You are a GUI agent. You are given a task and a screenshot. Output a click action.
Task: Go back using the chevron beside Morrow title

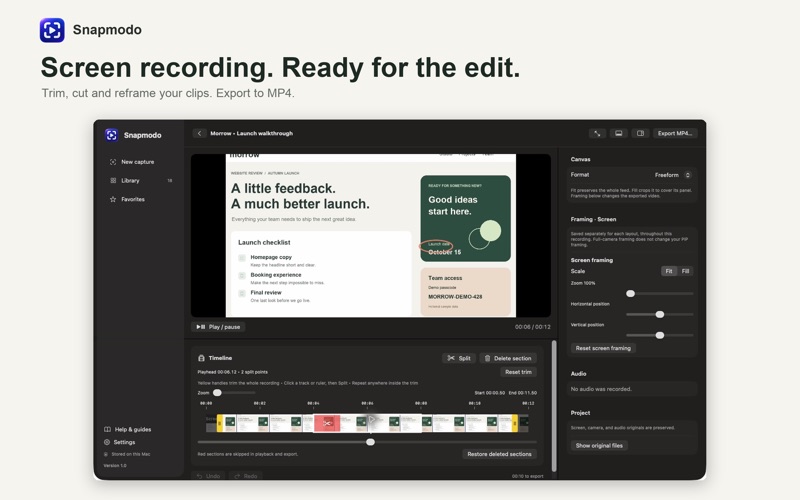point(199,133)
